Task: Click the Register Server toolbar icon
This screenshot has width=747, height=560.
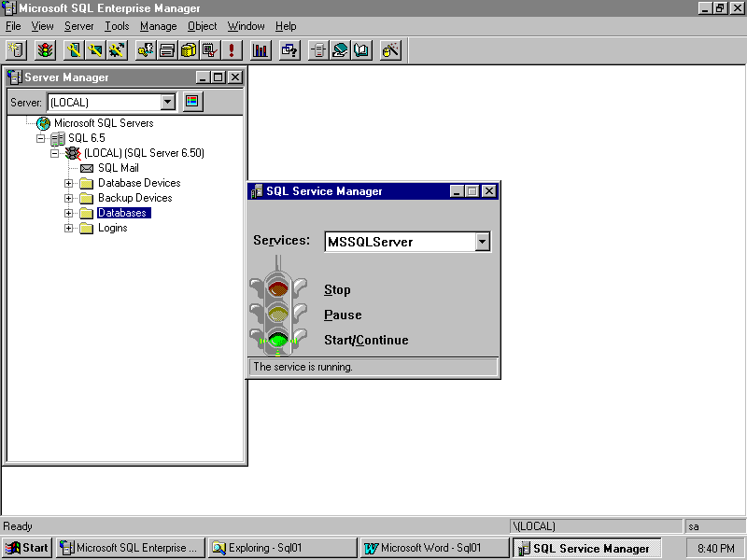Action: pos(16,50)
